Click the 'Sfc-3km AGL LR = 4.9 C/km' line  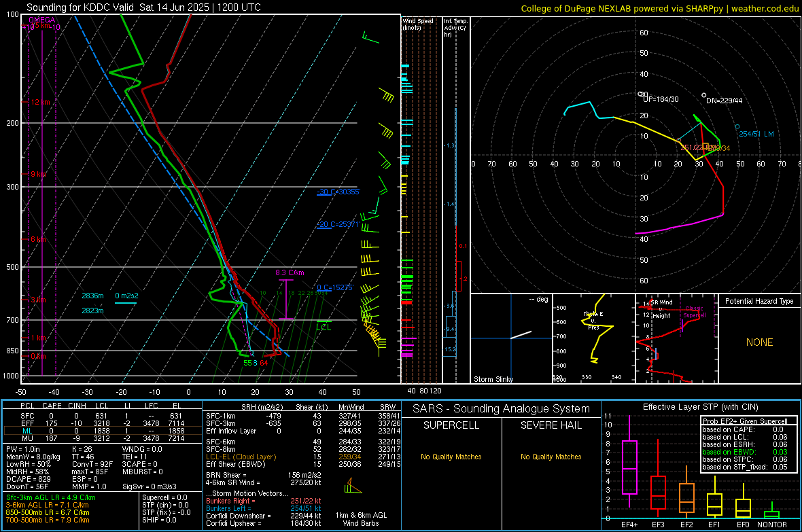point(51,497)
